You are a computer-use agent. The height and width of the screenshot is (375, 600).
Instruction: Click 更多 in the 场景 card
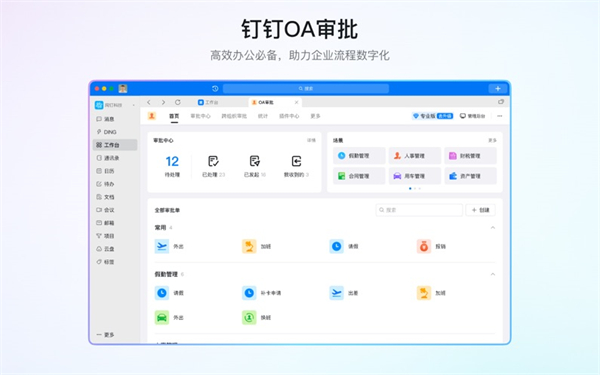point(492,140)
